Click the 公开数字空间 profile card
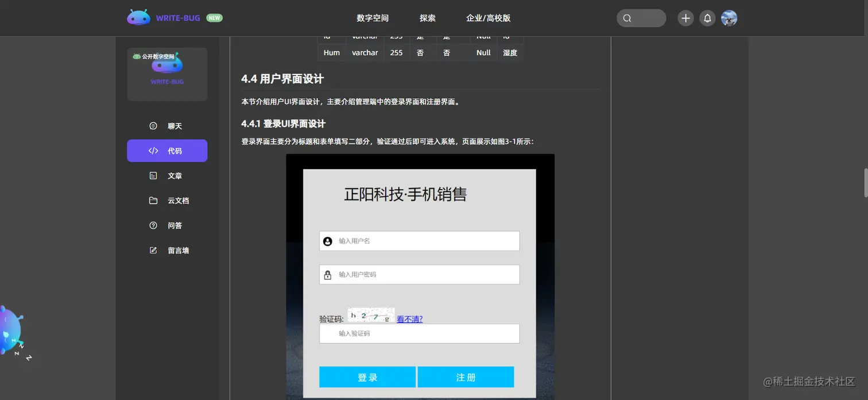The image size is (868, 400). point(166,74)
